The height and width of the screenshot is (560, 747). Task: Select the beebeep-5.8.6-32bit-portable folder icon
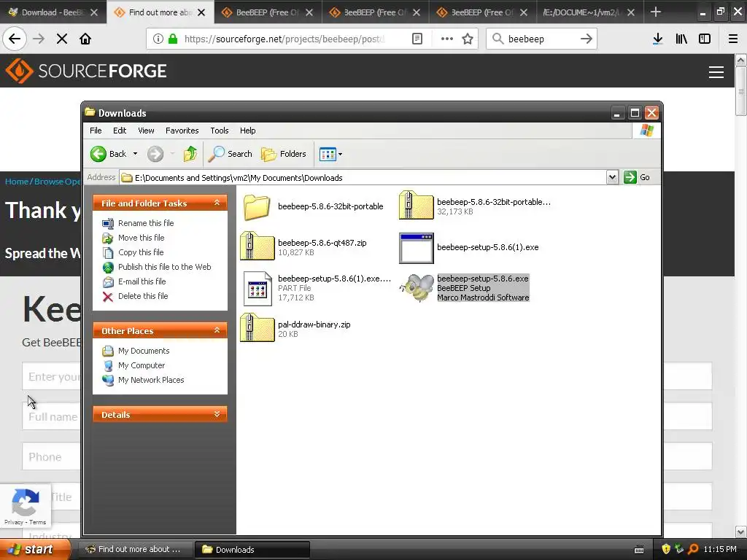pos(258,206)
